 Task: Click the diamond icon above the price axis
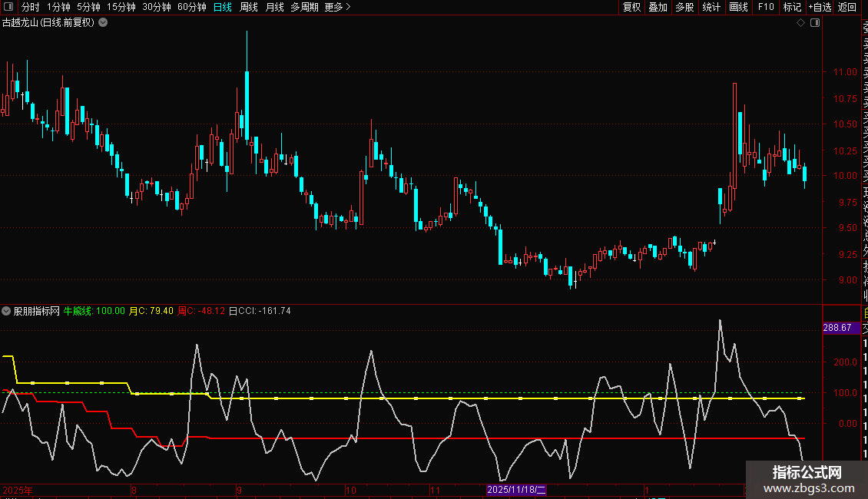coord(800,23)
